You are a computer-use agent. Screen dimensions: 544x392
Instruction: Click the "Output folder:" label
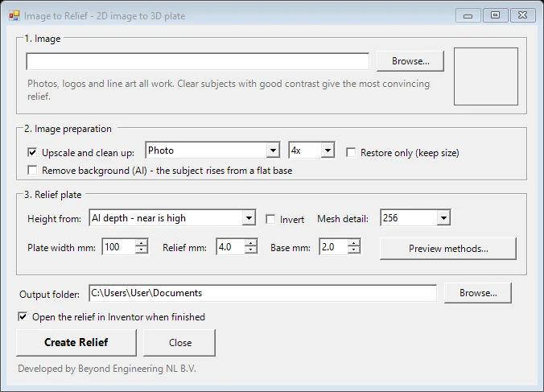tap(49, 295)
